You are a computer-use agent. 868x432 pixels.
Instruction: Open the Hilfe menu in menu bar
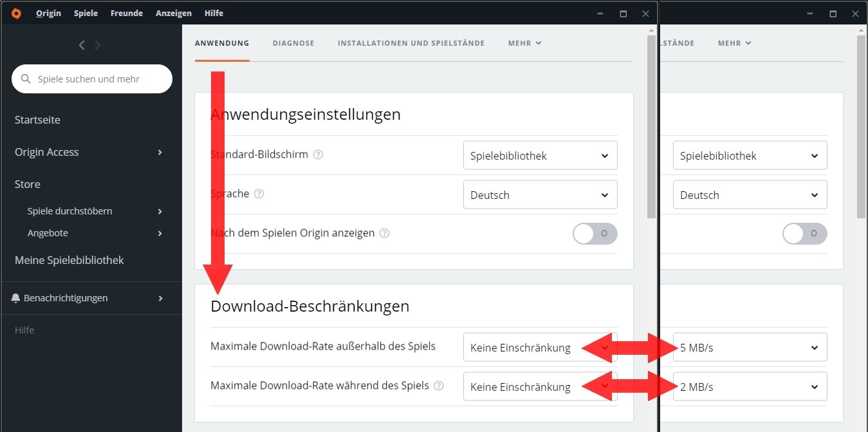click(214, 13)
